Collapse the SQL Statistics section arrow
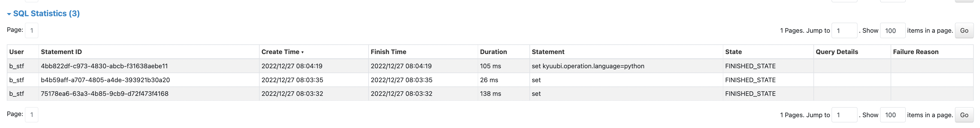Image resolution: width=980 pixels, height=128 pixels. (x=9, y=14)
